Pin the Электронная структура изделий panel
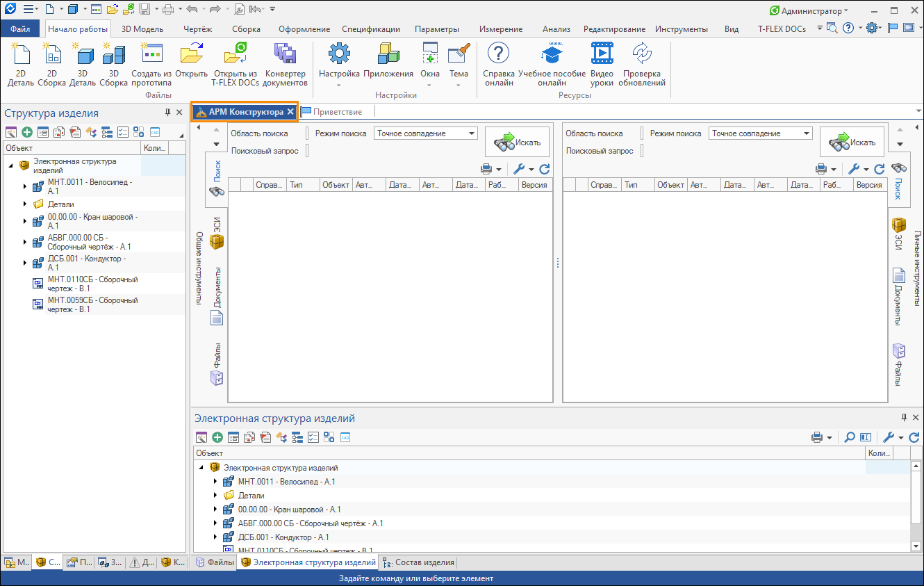This screenshot has height=586, width=924. (x=904, y=418)
